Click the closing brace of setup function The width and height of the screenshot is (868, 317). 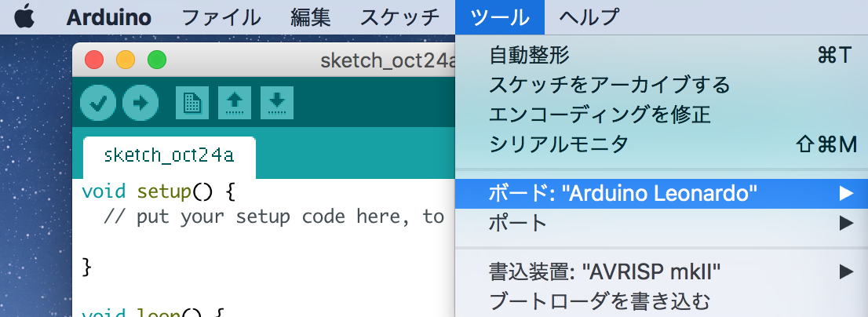(x=86, y=268)
